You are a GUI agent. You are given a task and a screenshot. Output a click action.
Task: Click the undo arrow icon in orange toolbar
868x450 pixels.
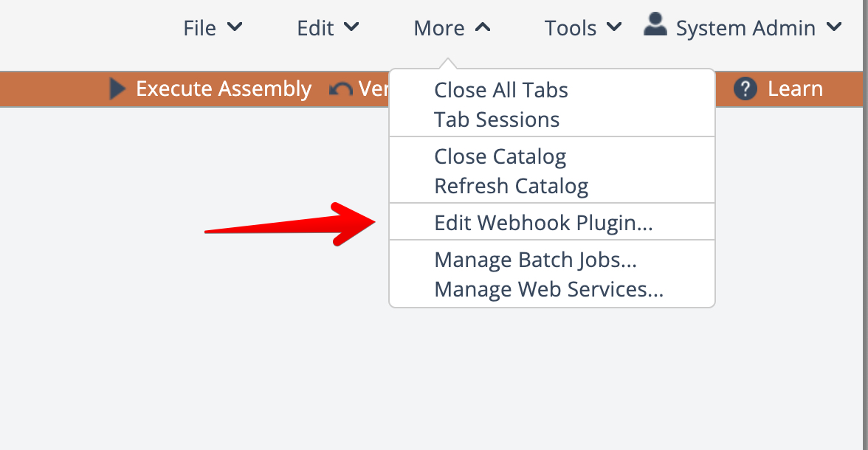click(341, 89)
